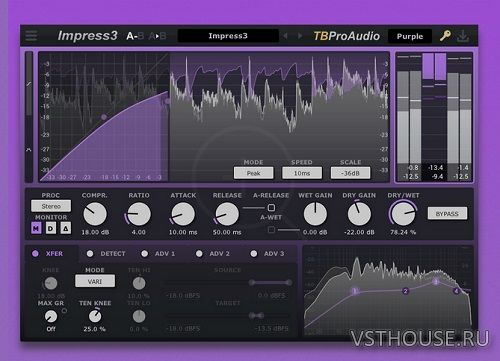This screenshot has height=361, width=500.
Task: Toggle monitor M button
Action: (36, 228)
